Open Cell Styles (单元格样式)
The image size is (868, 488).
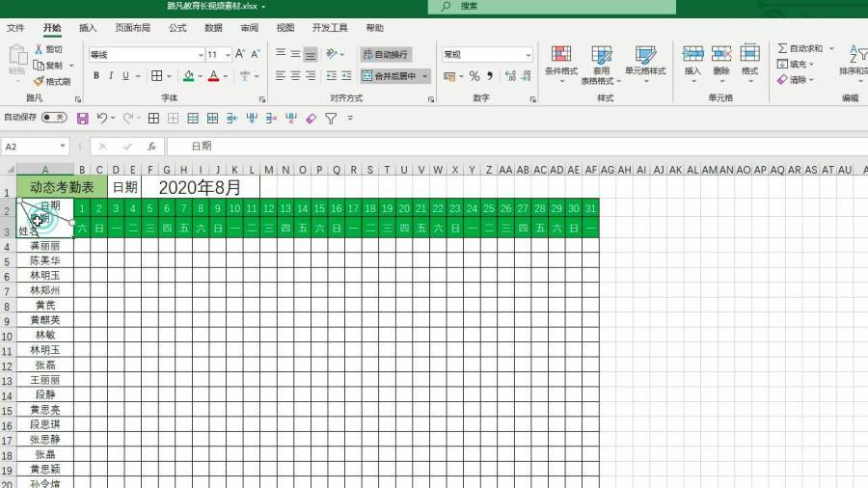tap(645, 64)
